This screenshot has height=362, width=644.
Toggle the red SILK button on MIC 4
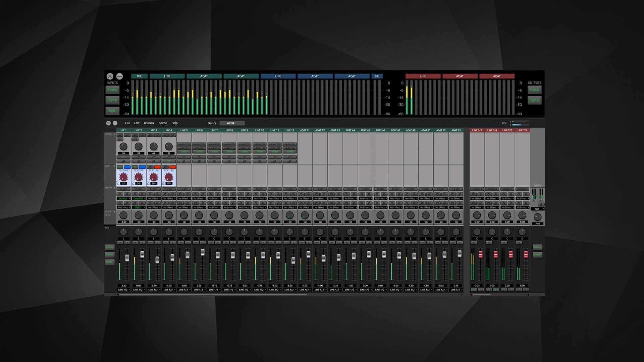pyautogui.click(x=172, y=167)
